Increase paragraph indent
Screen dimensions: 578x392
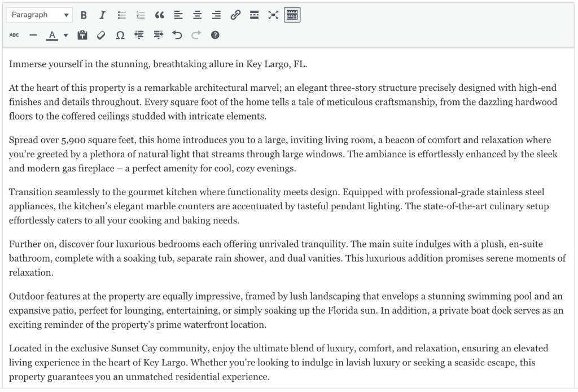[158, 35]
